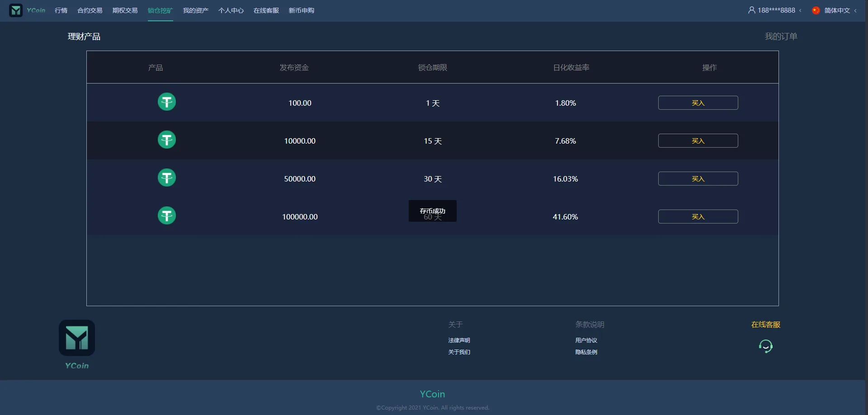Click the Tether icon in the 100000.00 row
Viewport: 868px width, 415px height.
tap(166, 216)
